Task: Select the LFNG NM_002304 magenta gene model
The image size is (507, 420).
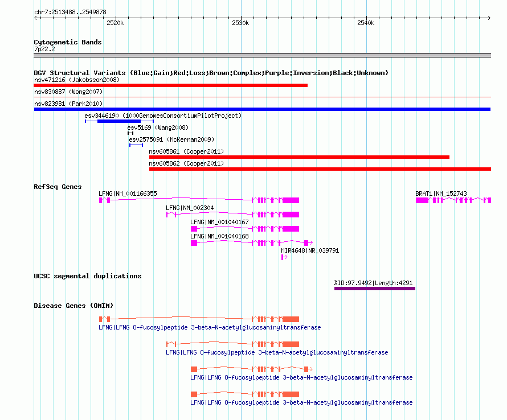Action: (232, 215)
